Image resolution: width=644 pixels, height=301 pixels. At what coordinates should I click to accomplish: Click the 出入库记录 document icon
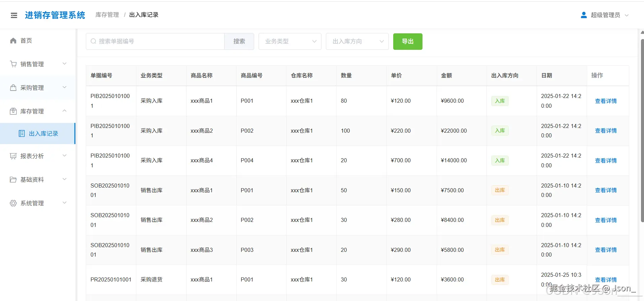click(x=22, y=134)
